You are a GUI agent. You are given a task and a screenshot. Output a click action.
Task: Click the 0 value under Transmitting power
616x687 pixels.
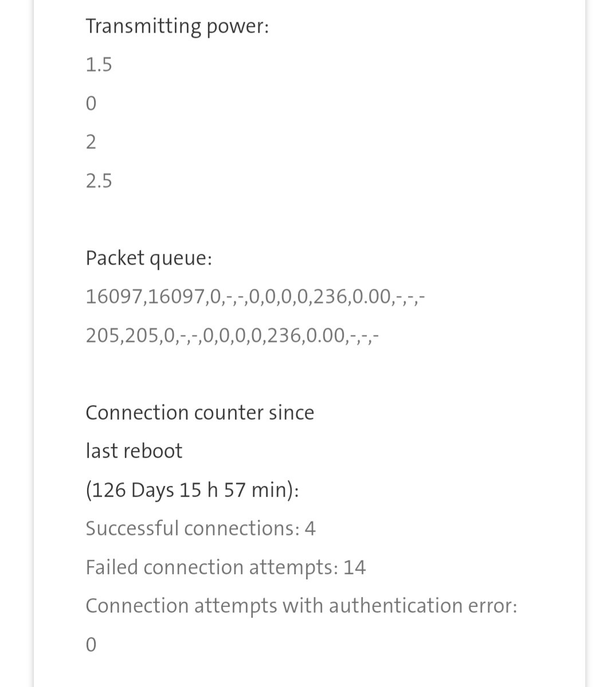pyautogui.click(x=91, y=104)
